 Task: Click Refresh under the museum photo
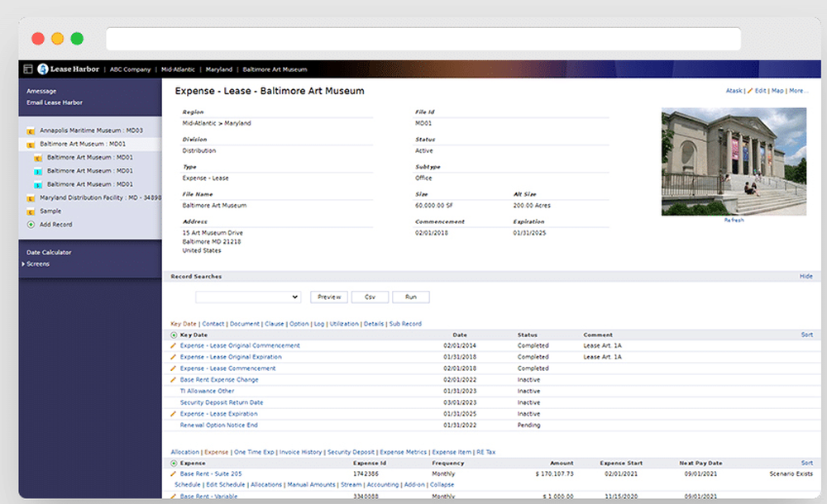[x=734, y=221]
